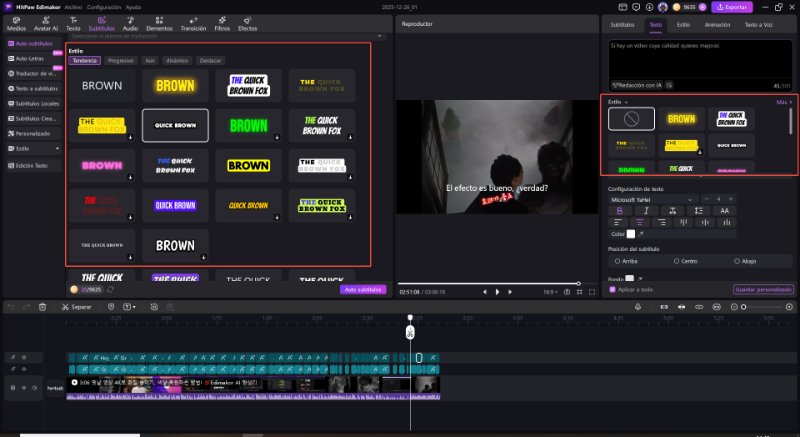Click the Guardar personalizado button
Screen dimensions: 800x437
click(763, 289)
